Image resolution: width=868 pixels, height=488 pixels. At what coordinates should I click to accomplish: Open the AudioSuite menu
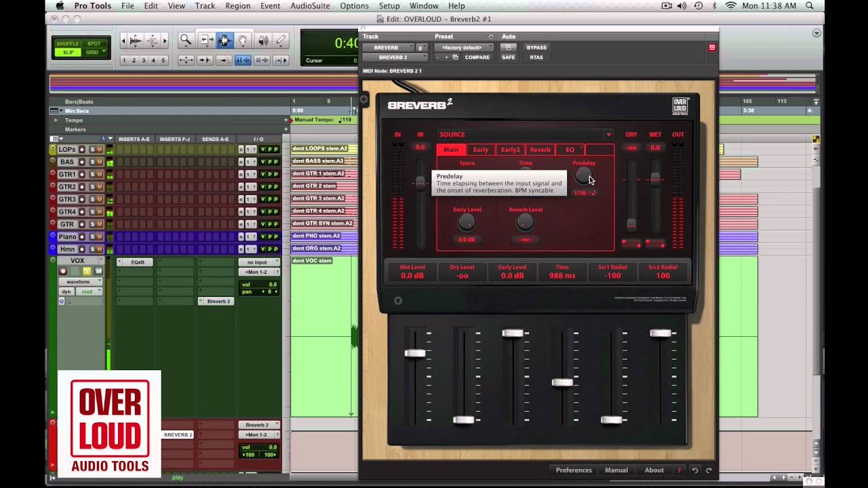(x=310, y=5)
